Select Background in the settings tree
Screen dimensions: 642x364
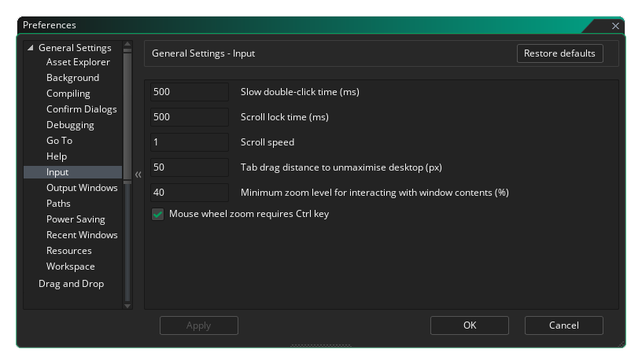tap(72, 78)
